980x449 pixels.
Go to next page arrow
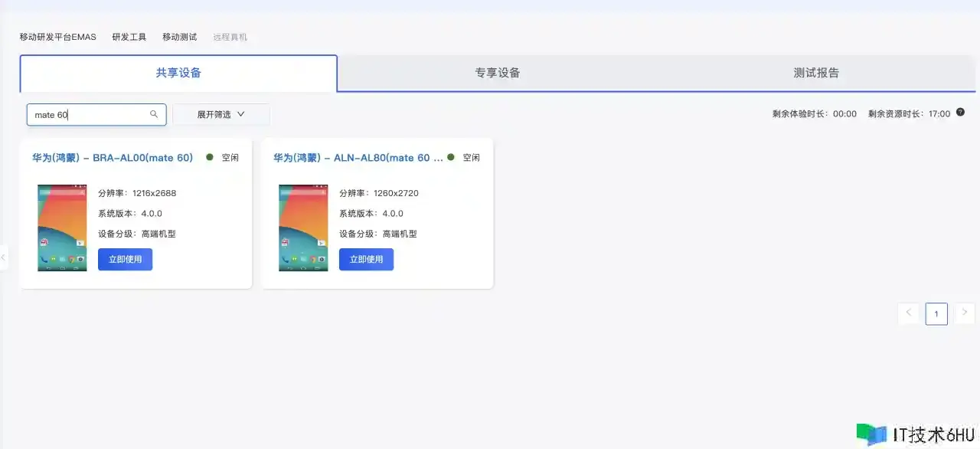tap(965, 313)
